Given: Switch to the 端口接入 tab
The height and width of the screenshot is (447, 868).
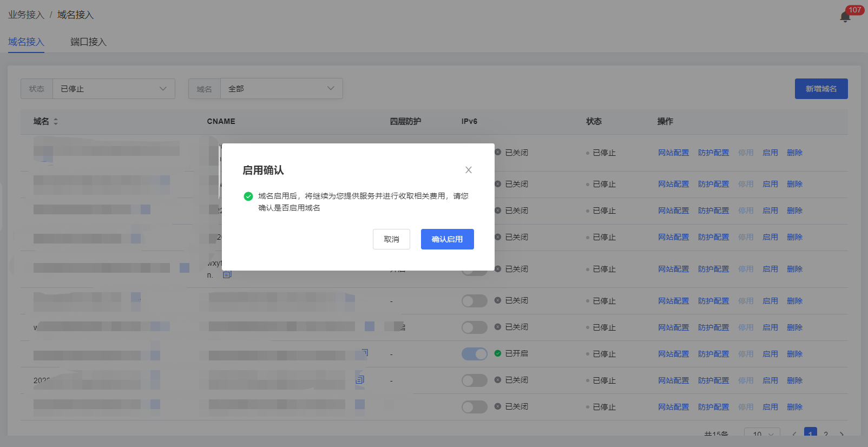Looking at the screenshot, I should (x=88, y=42).
